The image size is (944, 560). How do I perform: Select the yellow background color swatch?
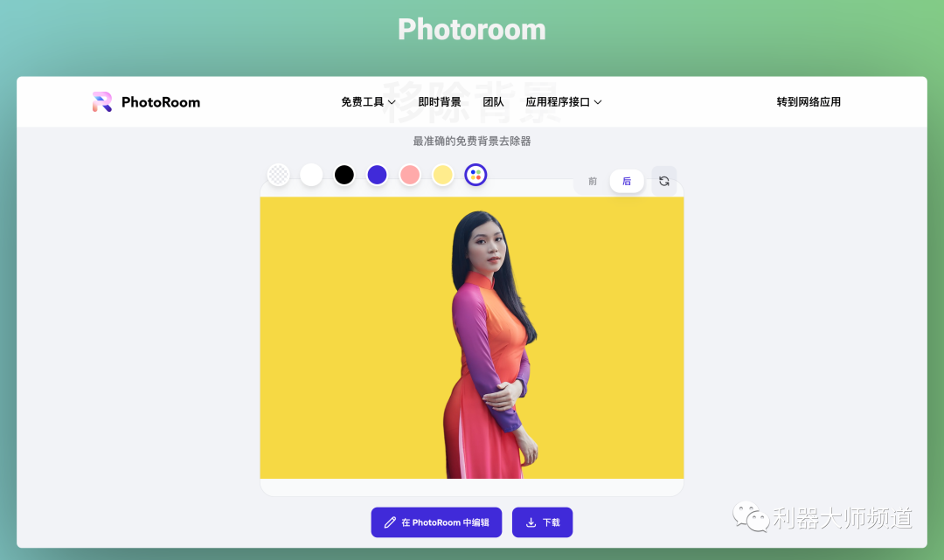point(442,174)
